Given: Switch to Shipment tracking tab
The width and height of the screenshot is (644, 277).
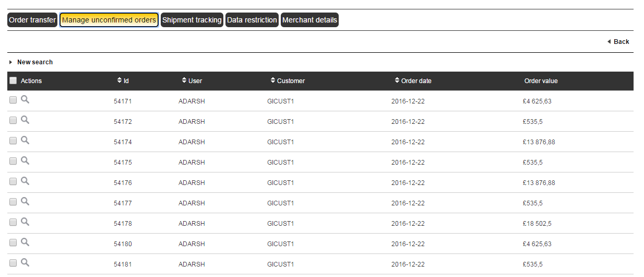Looking at the screenshot, I should click(192, 20).
